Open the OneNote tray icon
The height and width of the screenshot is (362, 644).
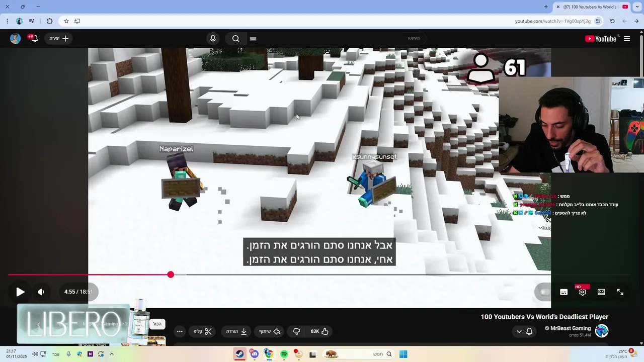[x=90, y=354]
